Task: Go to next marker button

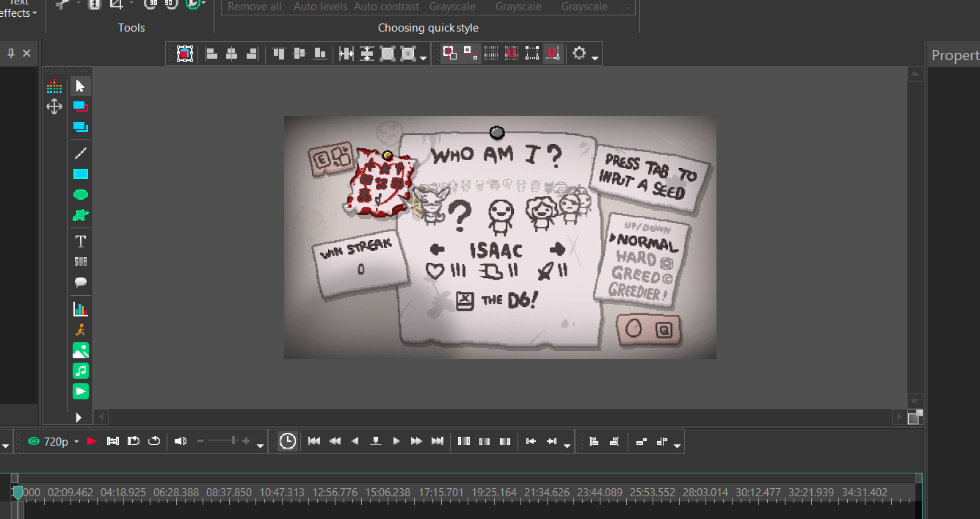Action: pos(551,441)
